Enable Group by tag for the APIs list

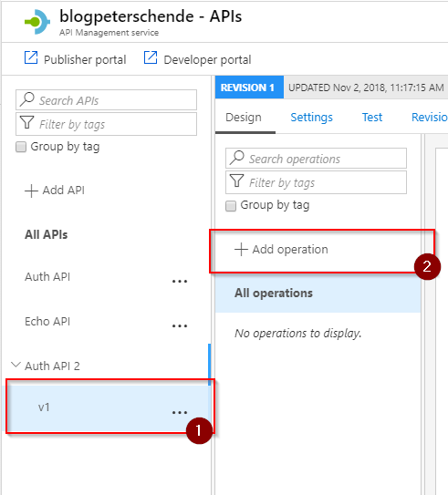(x=21, y=147)
